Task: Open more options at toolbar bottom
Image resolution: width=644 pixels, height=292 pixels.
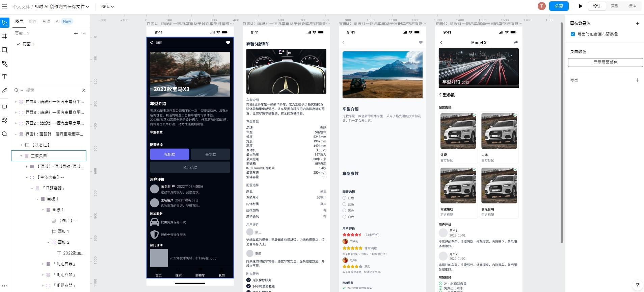Action: click(4, 286)
